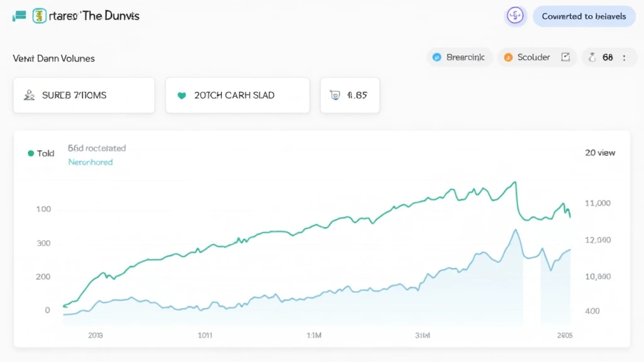Click the Neronhored link
This screenshot has height=362, width=644.
(x=91, y=162)
